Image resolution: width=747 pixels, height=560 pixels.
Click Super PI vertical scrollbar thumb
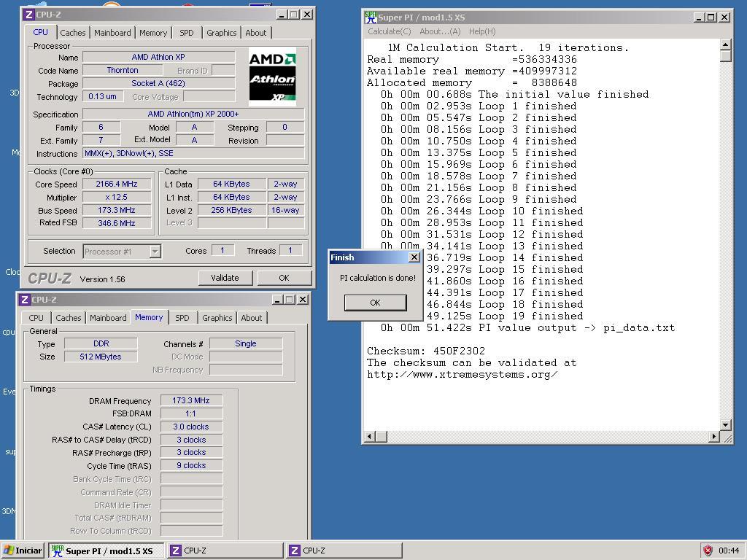[726, 56]
